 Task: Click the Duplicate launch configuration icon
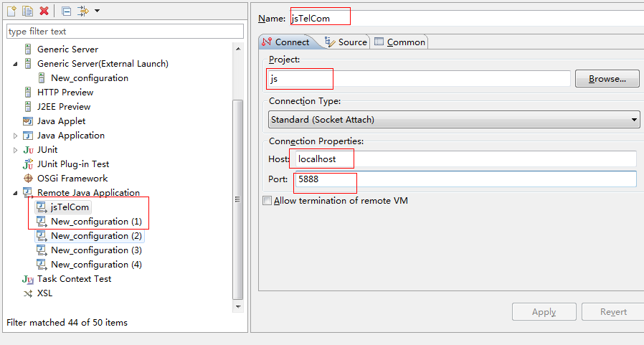(x=27, y=11)
